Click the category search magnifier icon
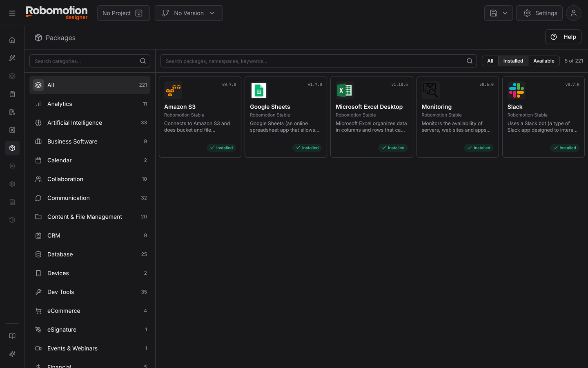This screenshot has height=368, width=588. pyautogui.click(x=143, y=61)
